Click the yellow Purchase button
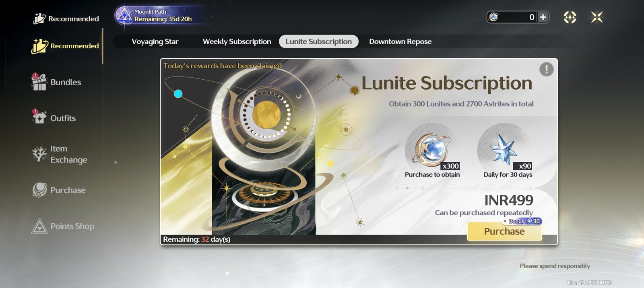This screenshot has height=288, width=644. (x=504, y=231)
